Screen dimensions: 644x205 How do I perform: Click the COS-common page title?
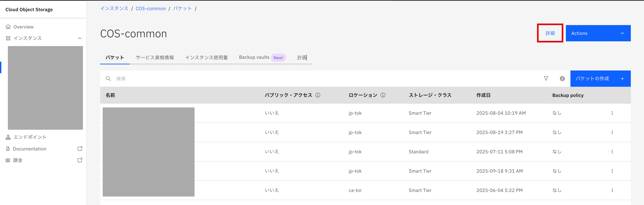133,34
